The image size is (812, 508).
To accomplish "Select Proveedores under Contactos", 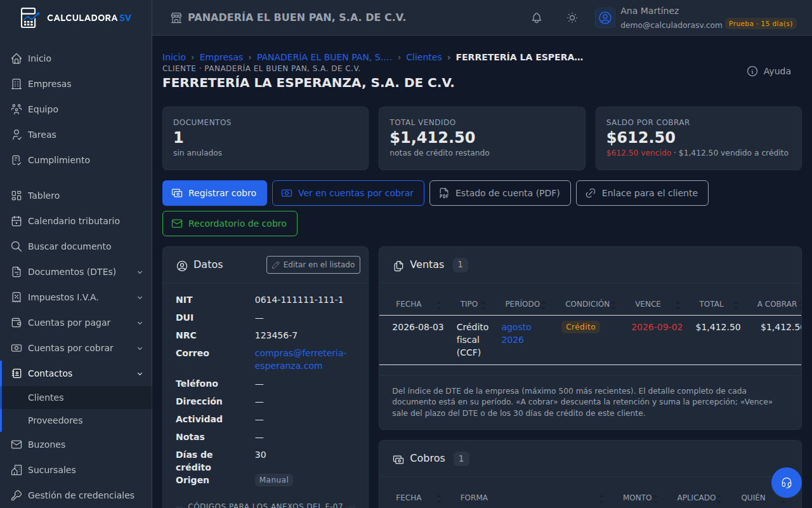I will point(76,420).
